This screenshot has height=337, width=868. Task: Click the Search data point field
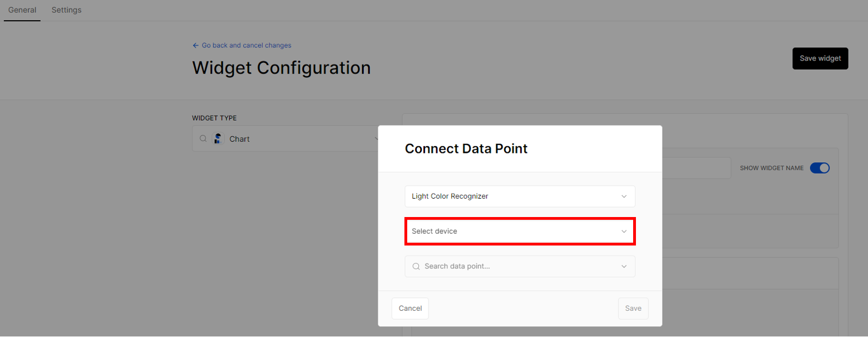pyautogui.click(x=520, y=266)
